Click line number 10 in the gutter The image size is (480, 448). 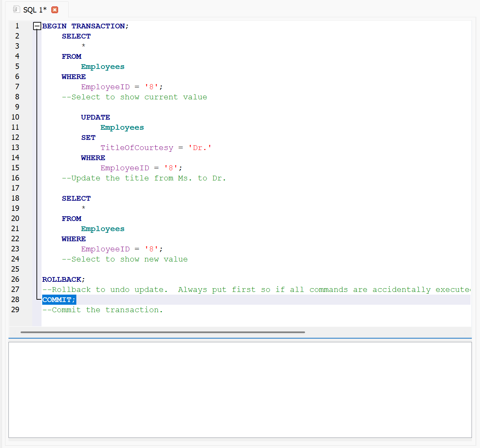[x=16, y=117]
